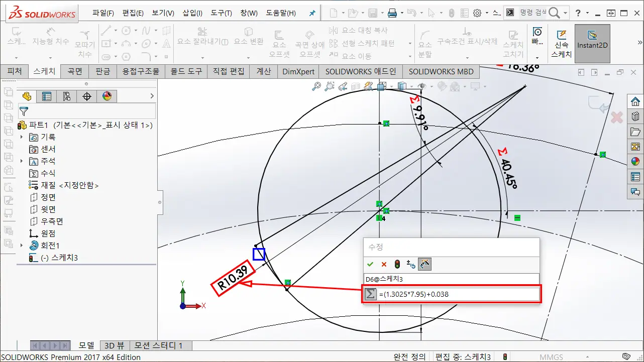The image size is (644, 362).
Task: Open SOLIDWORKS Resources home tab in task pane
Action: (635, 101)
